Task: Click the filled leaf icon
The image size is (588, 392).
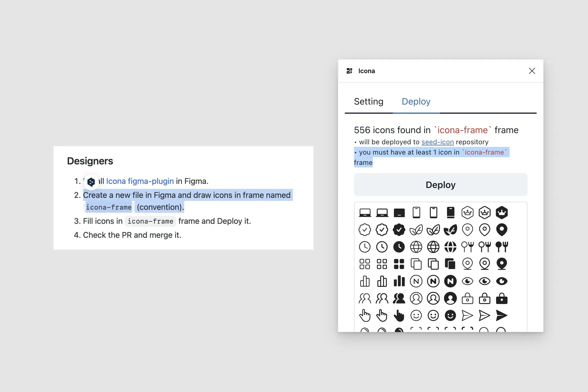Action: 450,230
